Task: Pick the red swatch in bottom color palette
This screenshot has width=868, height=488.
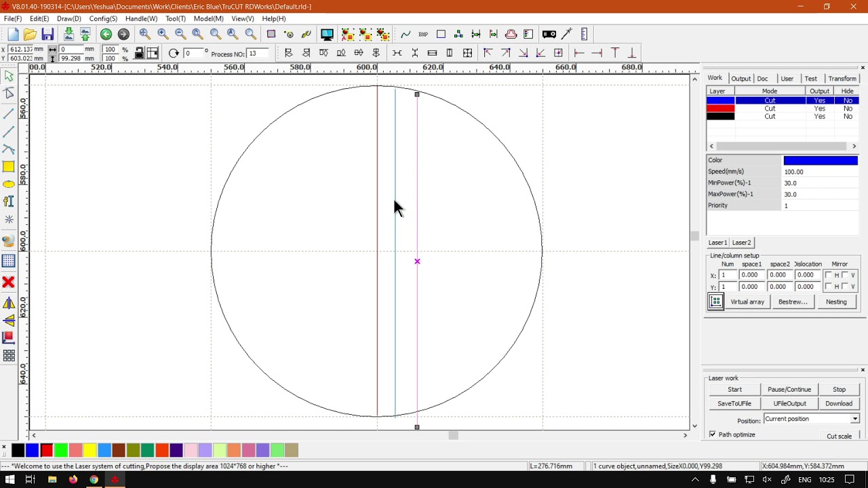Action: [47, 450]
